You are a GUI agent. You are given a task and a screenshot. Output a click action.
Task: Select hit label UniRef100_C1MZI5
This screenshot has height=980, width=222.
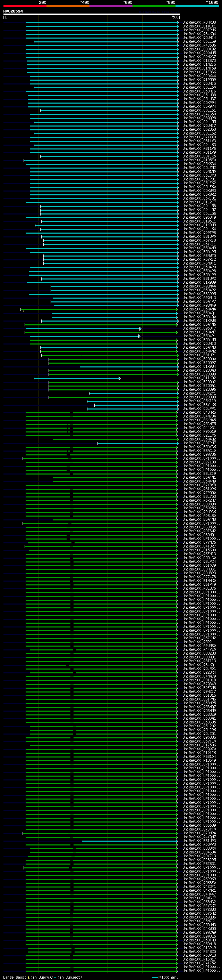[199, 64]
